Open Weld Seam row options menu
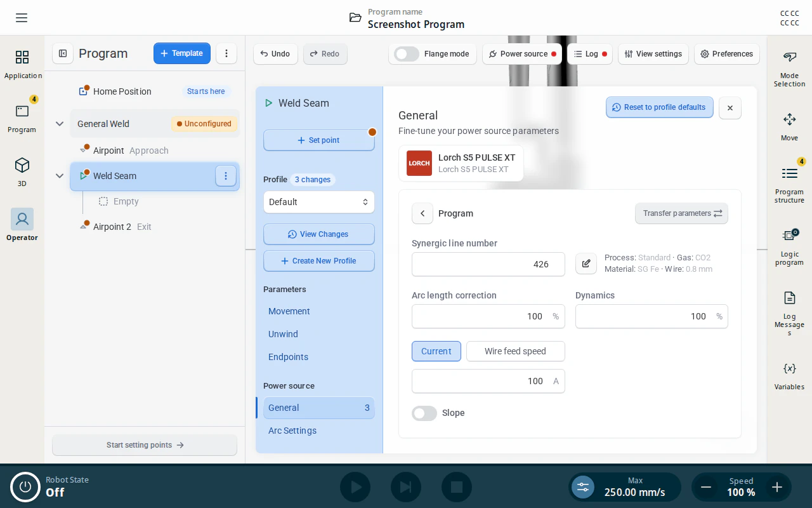The image size is (812, 508). [226, 176]
